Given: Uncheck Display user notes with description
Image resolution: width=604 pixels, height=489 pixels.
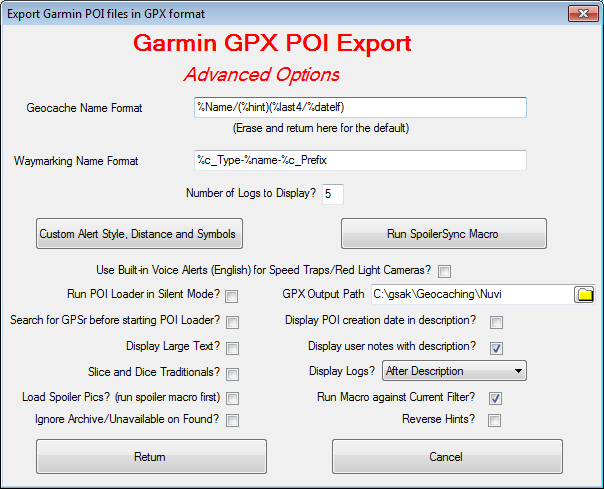Looking at the screenshot, I should [496, 348].
